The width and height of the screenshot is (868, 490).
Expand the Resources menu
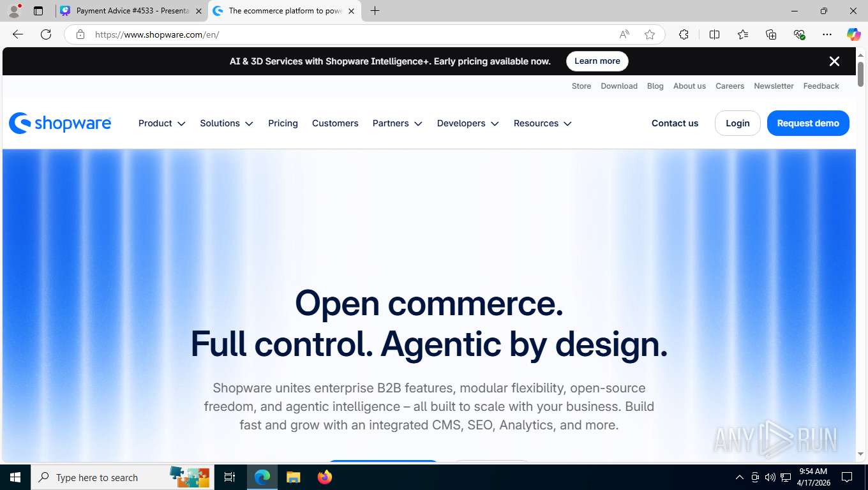click(x=542, y=123)
